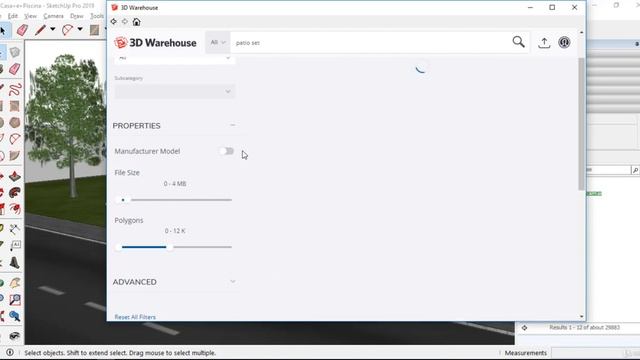640x360 pixels.
Task: Click the Polygons lower slider handle
Action: [x=118, y=247]
